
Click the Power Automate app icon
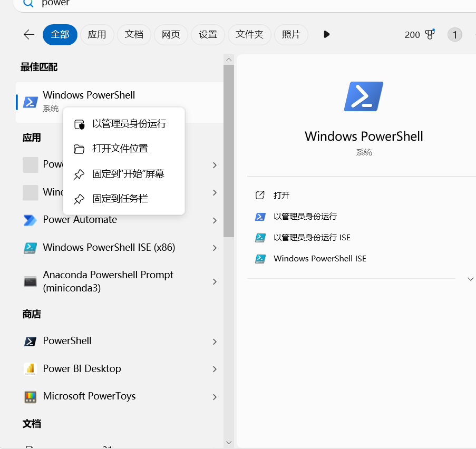coord(30,220)
